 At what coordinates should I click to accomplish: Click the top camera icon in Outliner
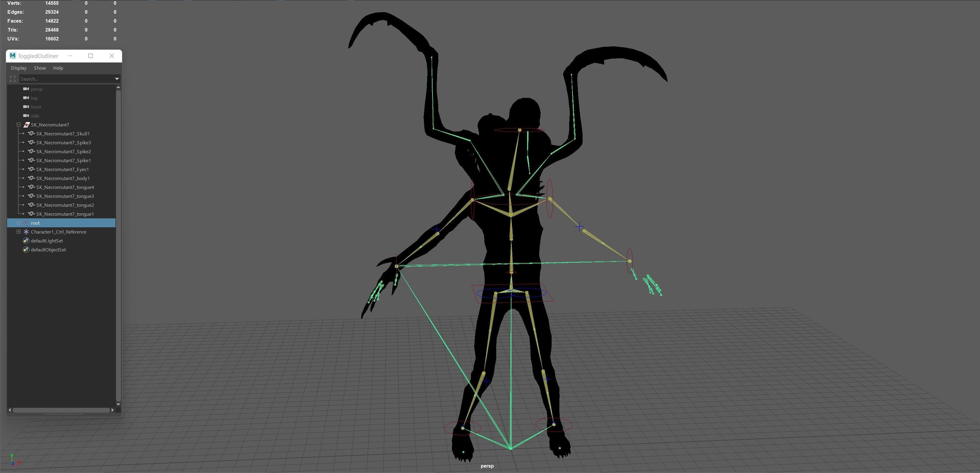pos(26,98)
